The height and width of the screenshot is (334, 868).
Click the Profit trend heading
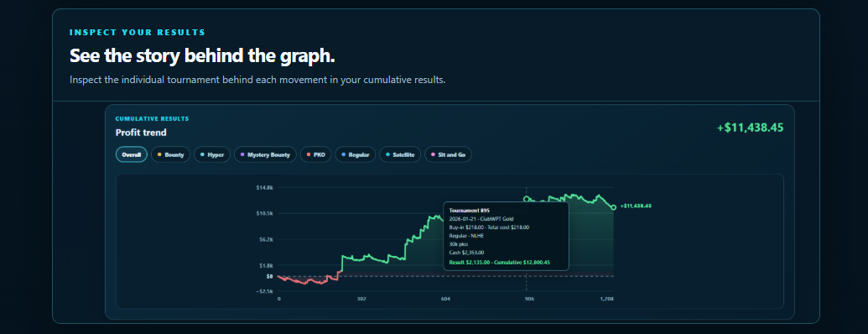[141, 133]
